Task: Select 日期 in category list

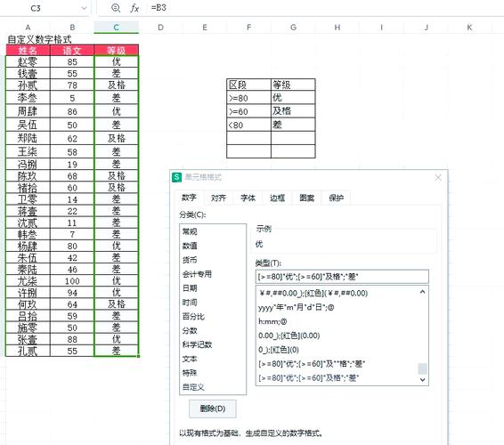Action: [213, 288]
